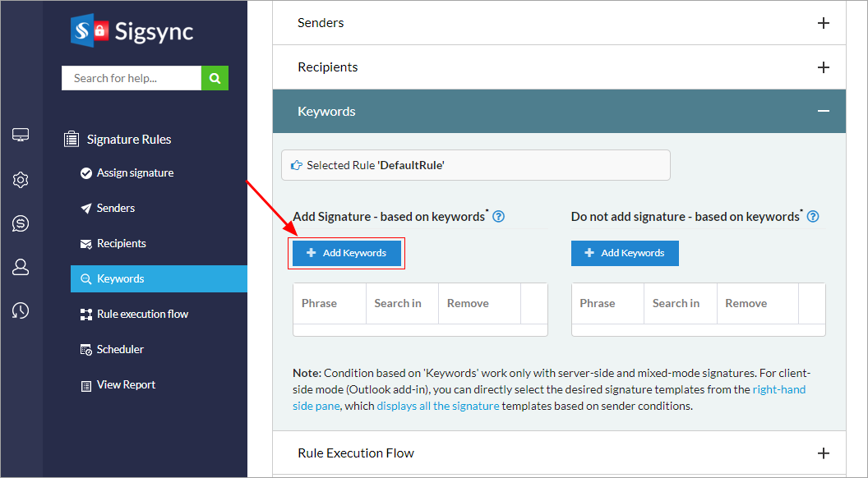Collapse the Keywords accordion section
Viewport: 868px width, 478px height.
click(824, 112)
